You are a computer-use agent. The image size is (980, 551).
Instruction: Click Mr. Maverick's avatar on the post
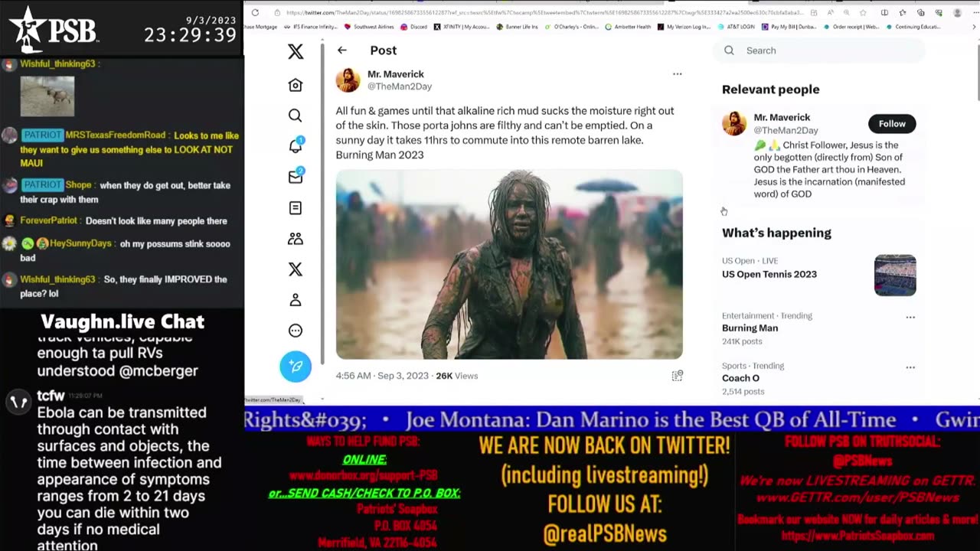pyautogui.click(x=348, y=80)
